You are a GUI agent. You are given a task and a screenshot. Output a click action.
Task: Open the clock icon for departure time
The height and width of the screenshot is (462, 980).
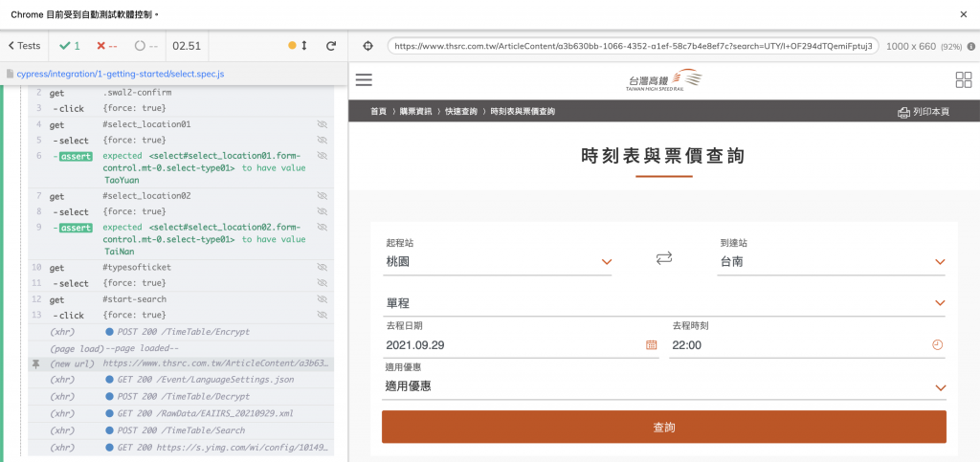(937, 344)
